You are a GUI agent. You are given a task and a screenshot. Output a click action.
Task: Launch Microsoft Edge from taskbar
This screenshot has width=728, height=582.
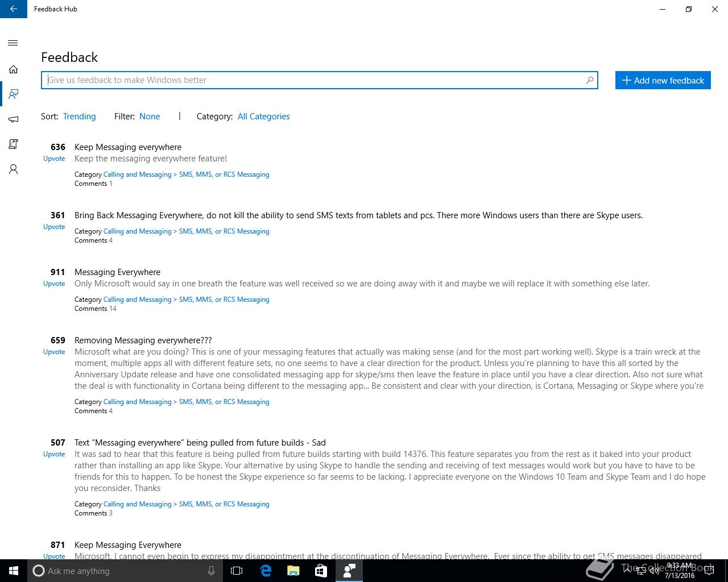266,571
